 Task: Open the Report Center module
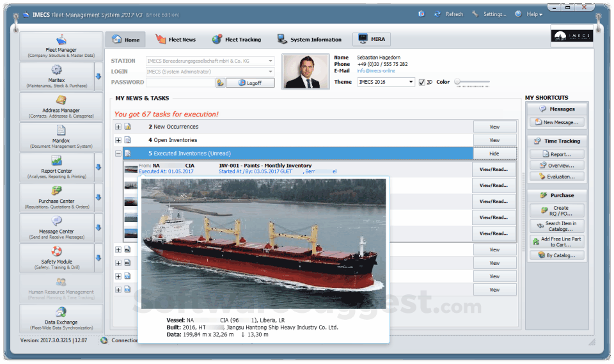point(57,167)
